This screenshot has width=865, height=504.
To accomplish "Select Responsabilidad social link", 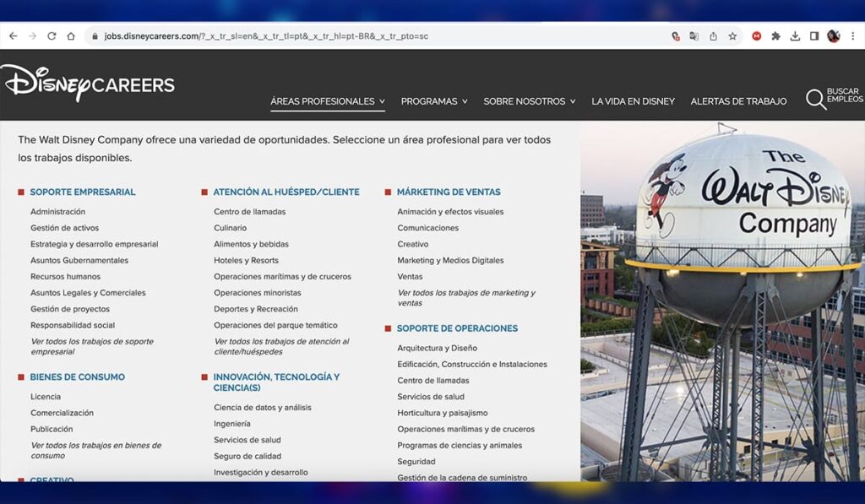I will (x=73, y=325).
